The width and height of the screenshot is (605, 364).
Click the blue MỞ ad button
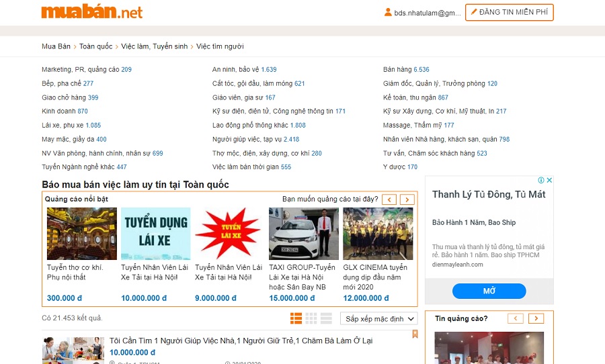point(489,291)
